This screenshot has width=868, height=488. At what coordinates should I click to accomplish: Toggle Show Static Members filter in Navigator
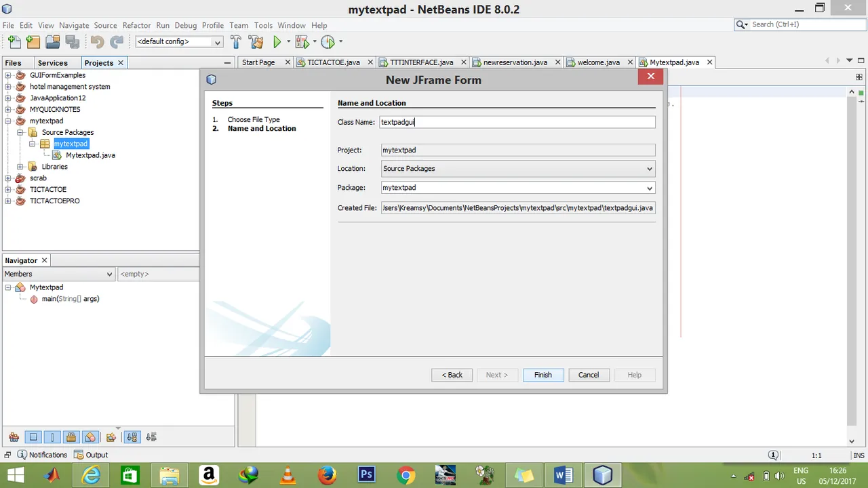[52, 437]
